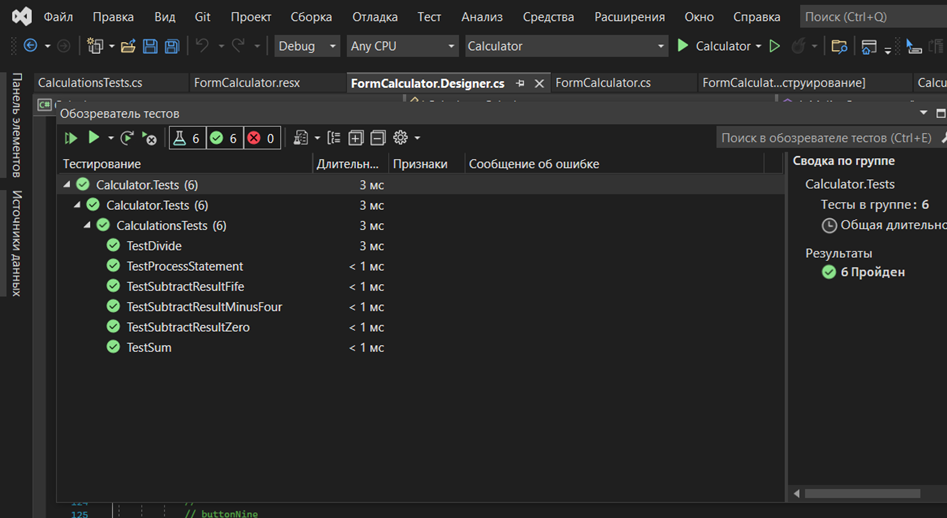Click the Visual Studio logo icon

click(22, 16)
